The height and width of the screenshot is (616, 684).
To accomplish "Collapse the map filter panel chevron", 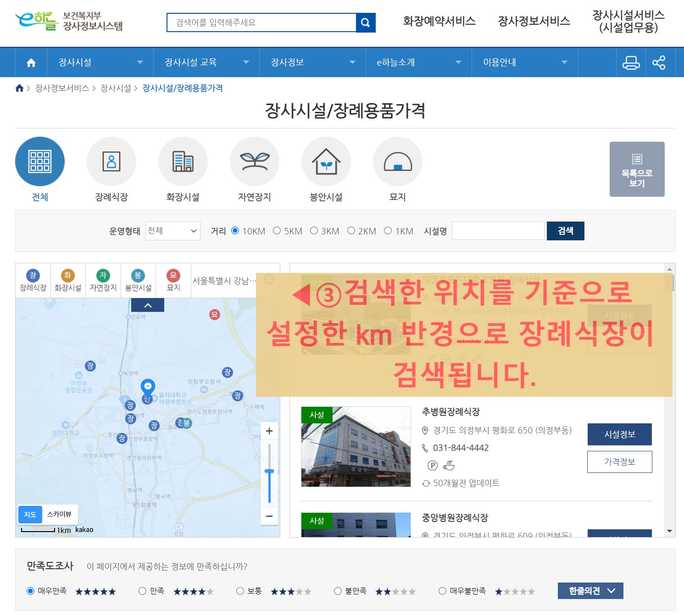I will coord(148,305).
